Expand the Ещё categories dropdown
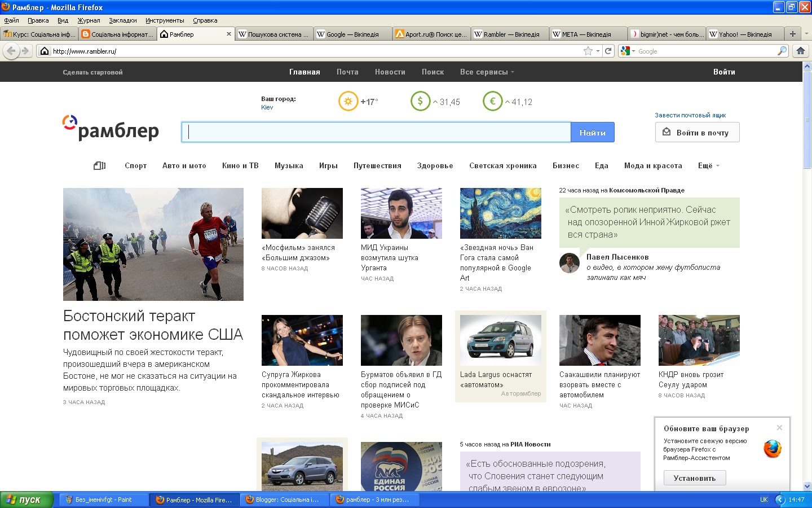 coord(709,165)
